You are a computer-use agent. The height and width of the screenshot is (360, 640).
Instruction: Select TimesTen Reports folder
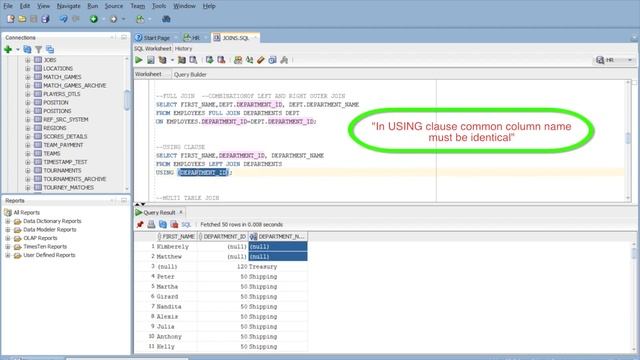click(45, 247)
